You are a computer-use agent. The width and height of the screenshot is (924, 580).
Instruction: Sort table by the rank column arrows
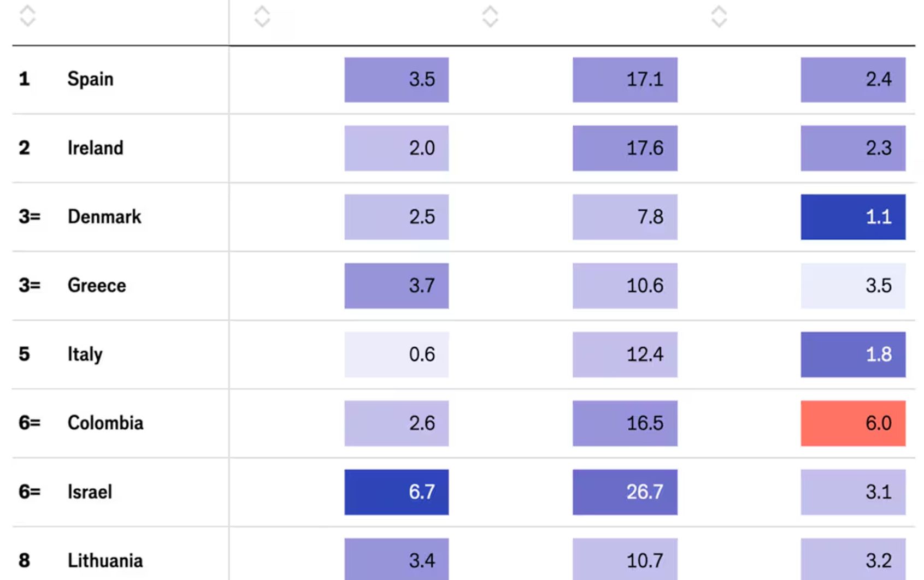tap(27, 16)
